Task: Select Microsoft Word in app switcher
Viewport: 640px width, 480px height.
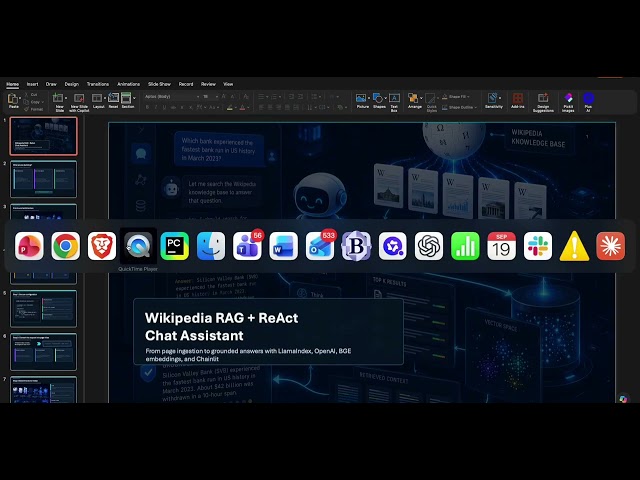Action: 284,246
